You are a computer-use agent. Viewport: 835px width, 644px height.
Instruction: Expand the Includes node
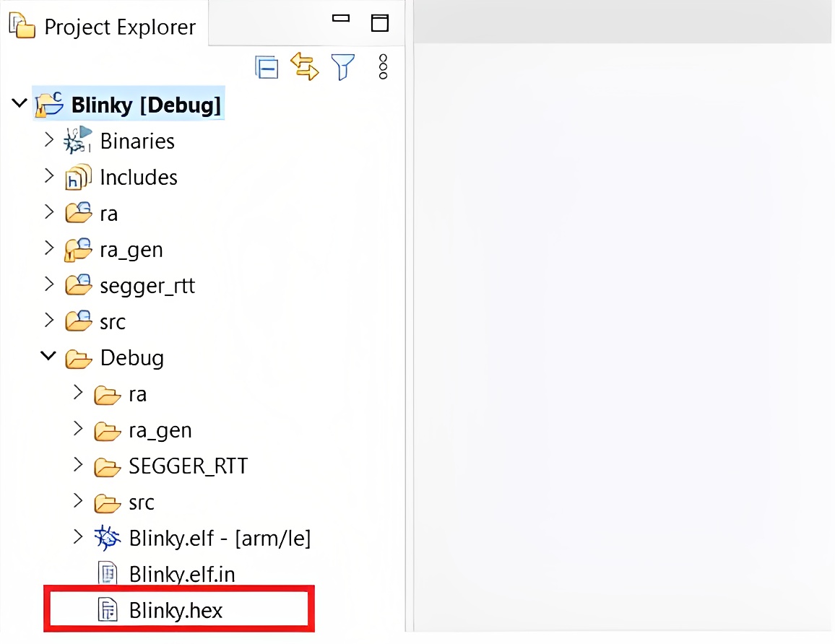[48, 175]
